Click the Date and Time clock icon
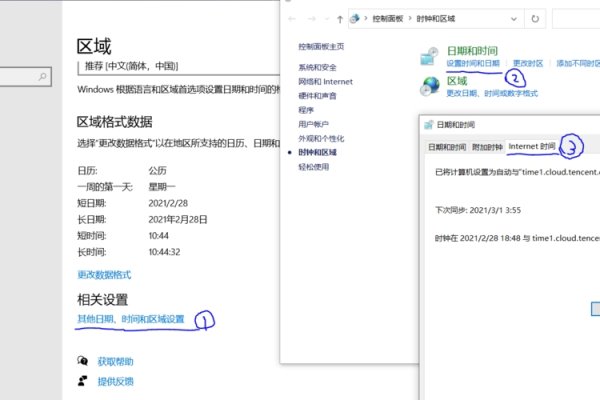Screen dimensions: 600x400 [429, 56]
